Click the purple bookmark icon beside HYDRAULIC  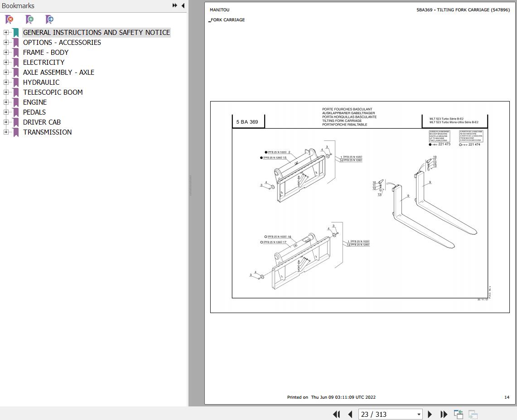pos(15,82)
